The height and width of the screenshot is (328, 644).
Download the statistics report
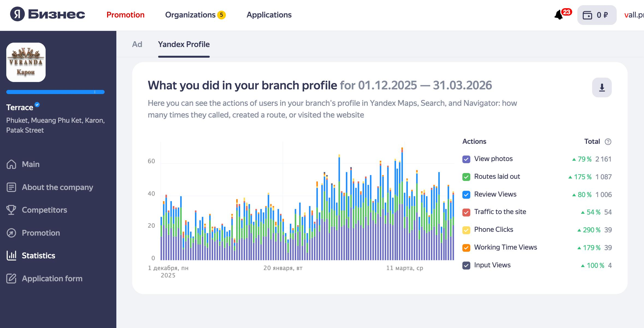click(x=602, y=87)
